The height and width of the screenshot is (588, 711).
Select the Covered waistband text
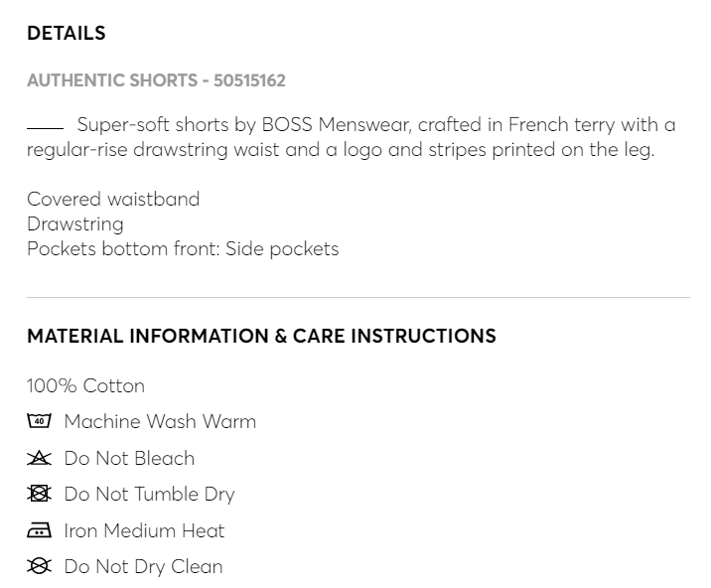point(113,199)
